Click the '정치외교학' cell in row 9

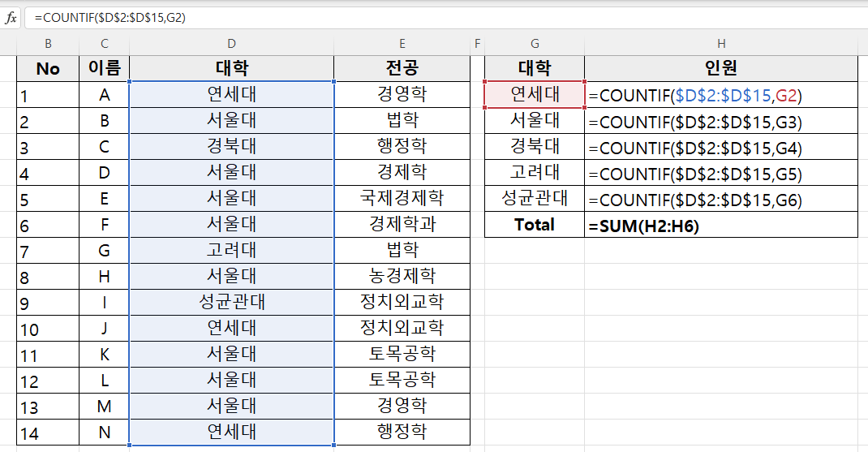[x=402, y=303]
